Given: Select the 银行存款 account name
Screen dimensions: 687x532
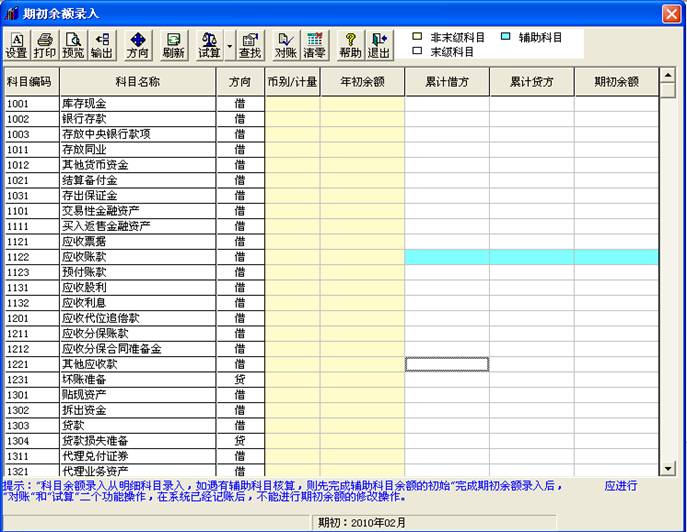Looking at the screenshot, I should coord(84,119).
